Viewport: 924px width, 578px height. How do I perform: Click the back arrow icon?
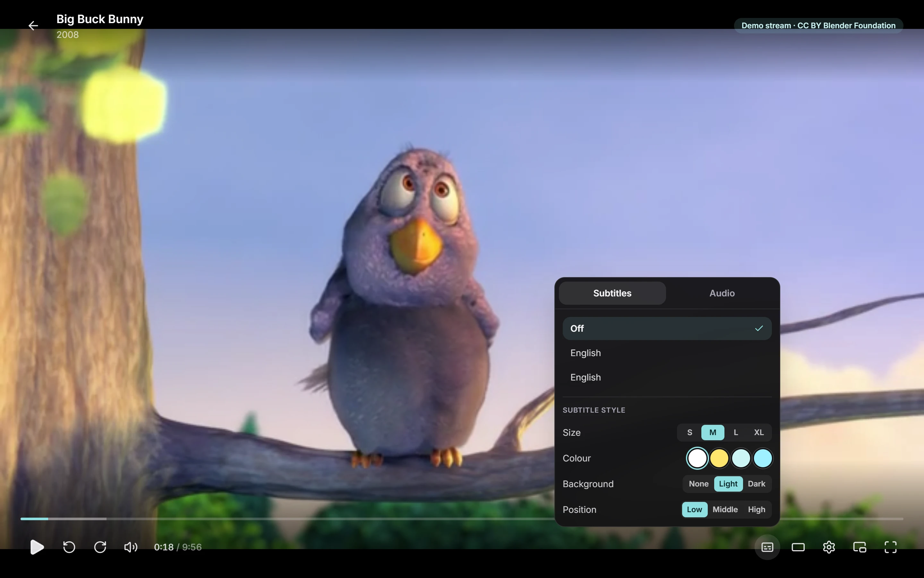(33, 26)
